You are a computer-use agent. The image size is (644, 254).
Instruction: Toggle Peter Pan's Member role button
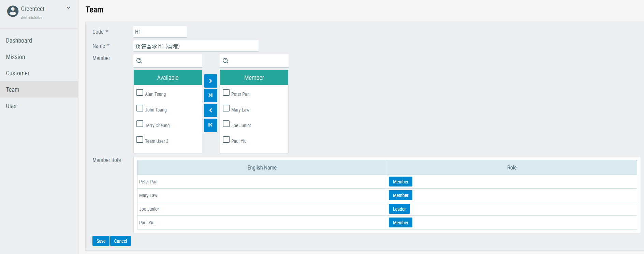pos(400,182)
